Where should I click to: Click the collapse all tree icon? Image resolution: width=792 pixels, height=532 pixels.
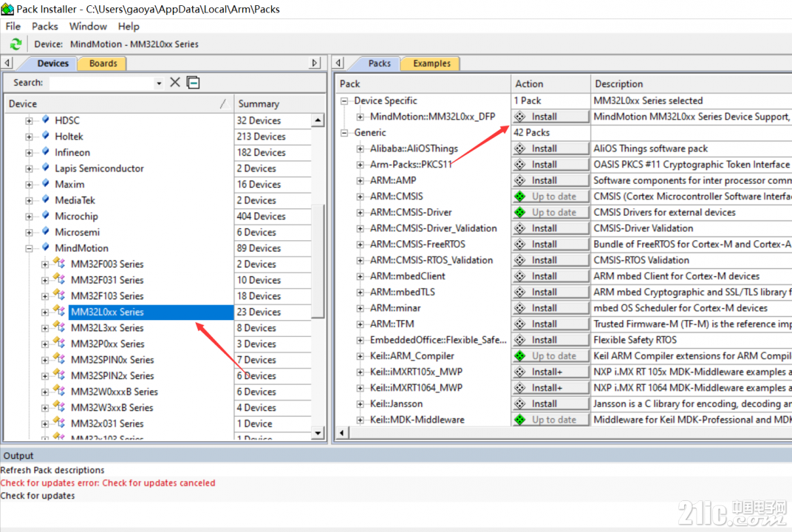pyautogui.click(x=193, y=82)
